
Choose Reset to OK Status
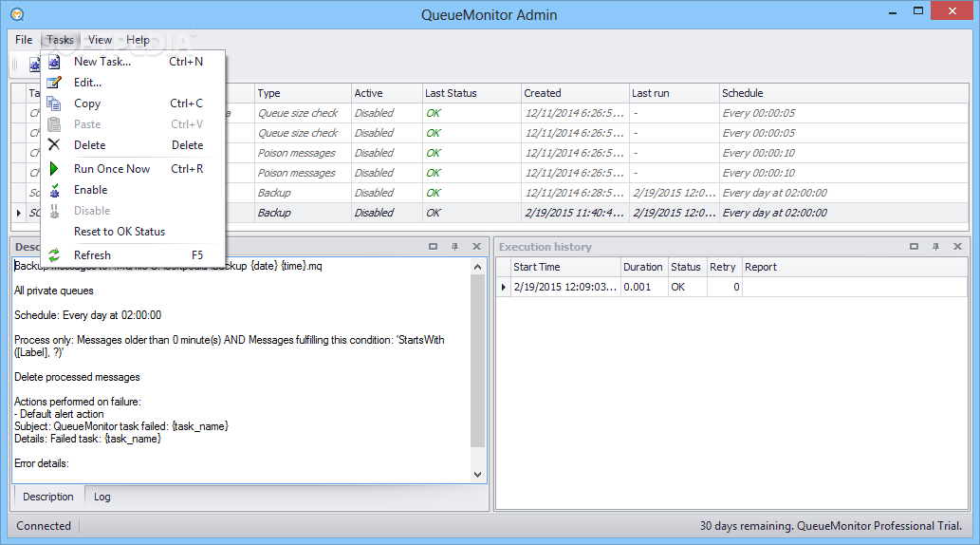pyautogui.click(x=133, y=232)
